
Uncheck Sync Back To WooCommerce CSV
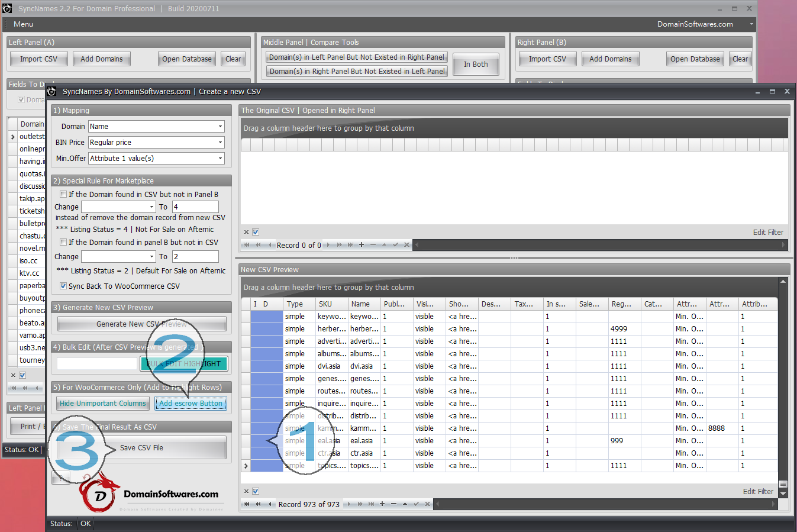point(63,286)
